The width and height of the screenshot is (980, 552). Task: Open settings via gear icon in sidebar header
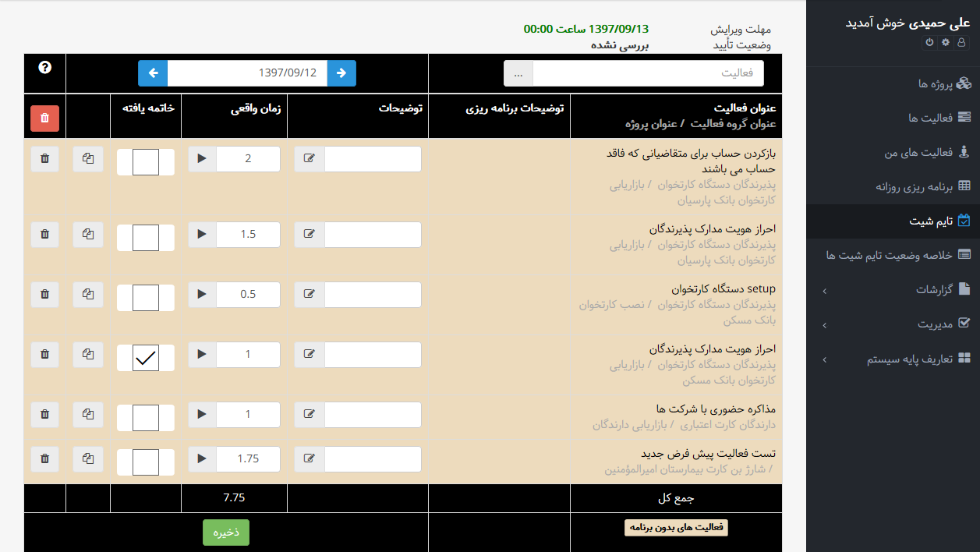pos(944,43)
